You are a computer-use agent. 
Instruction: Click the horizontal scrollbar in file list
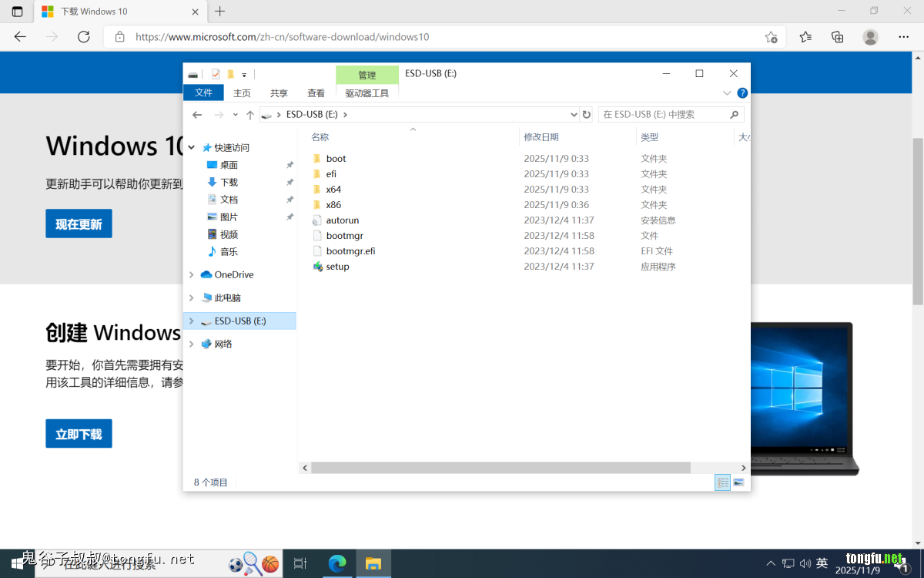[x=500, y=468]
